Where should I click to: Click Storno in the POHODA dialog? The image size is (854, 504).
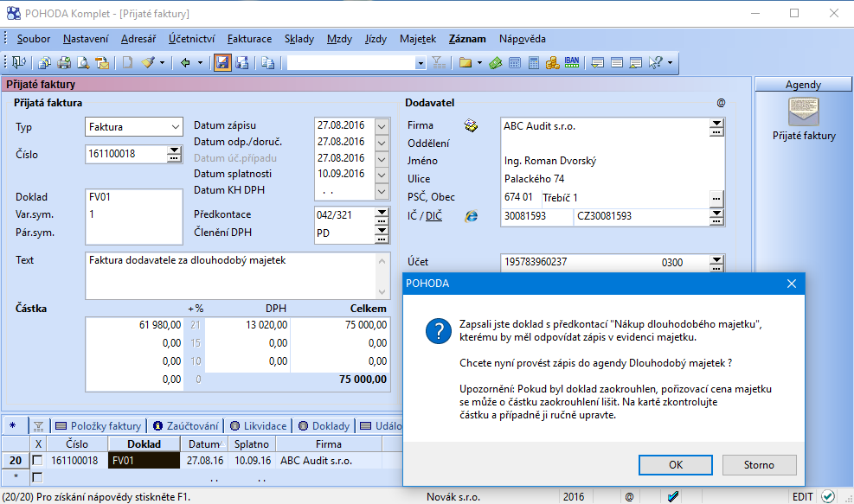759,465
